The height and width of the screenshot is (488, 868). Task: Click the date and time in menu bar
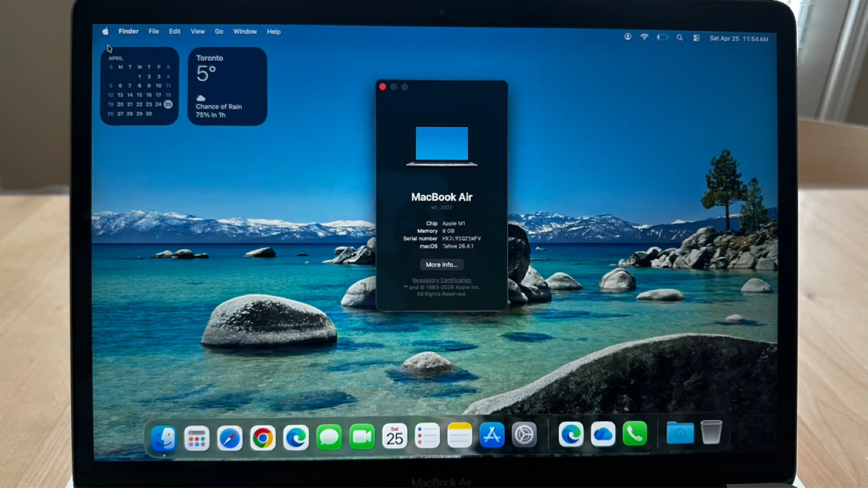tap(739, 39)
